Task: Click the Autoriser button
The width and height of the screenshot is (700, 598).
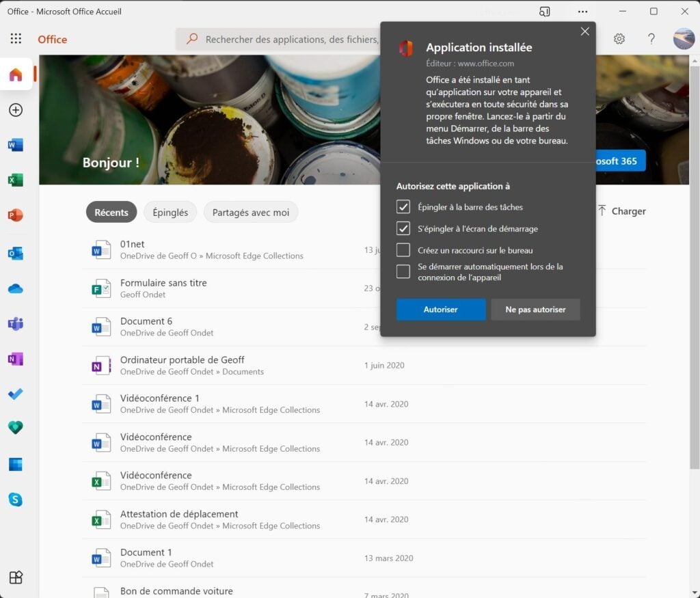Action: click(x=441, y=310)
